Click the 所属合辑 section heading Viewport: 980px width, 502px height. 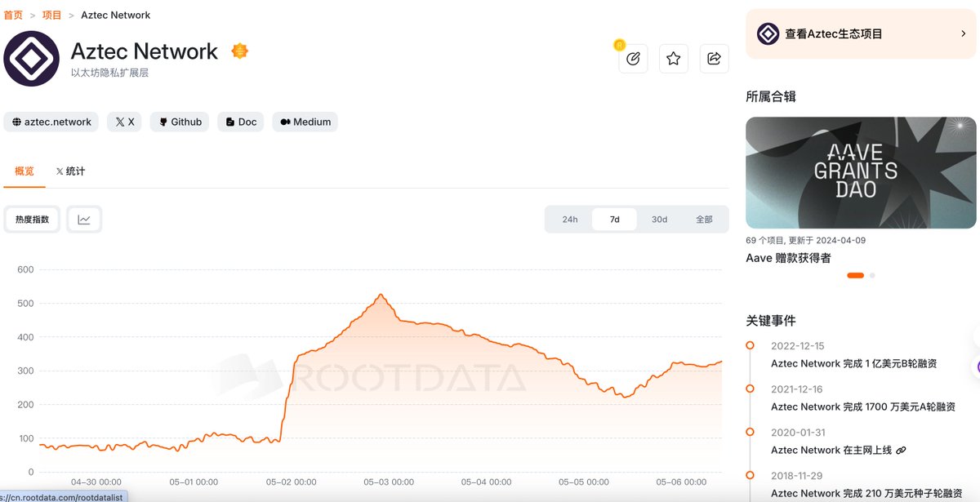point(771,96)
